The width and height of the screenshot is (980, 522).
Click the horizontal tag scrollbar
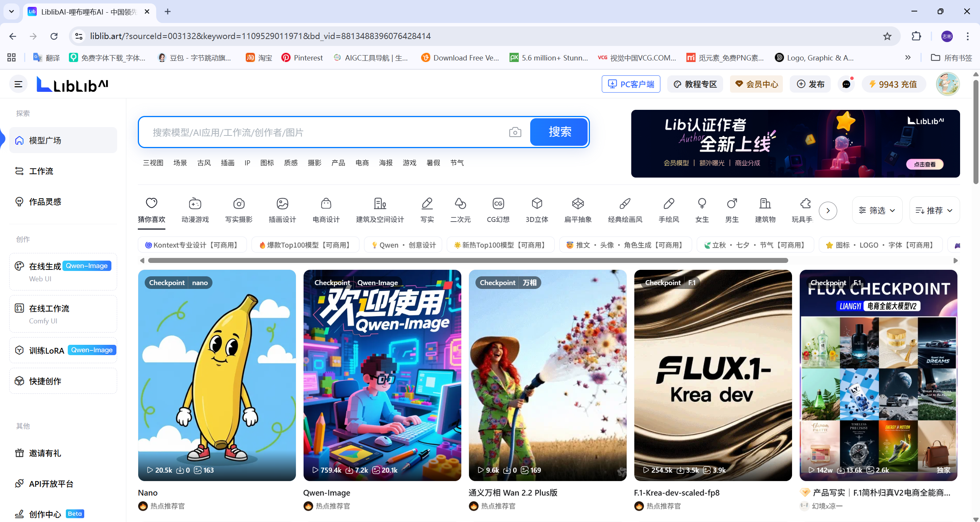(x=467, y=261)
